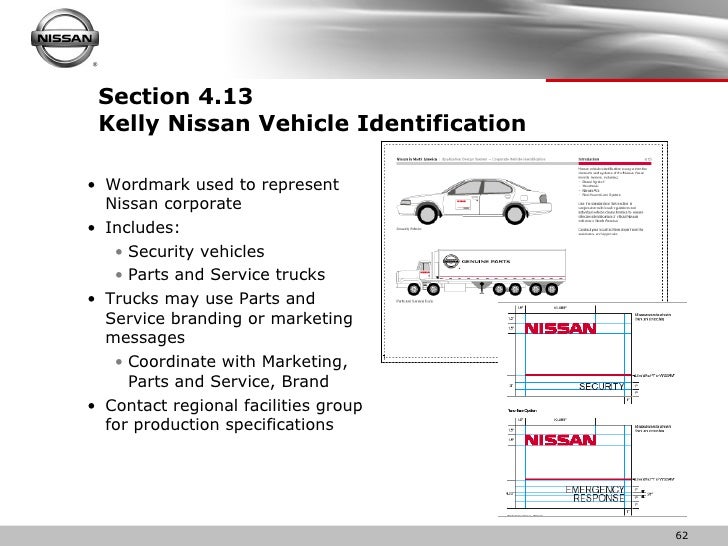Screen dimensions: 728x546
Task: Click the 'EMERGENCY RESPONSE' label in the diagram
Action: (x=595, y=494)
